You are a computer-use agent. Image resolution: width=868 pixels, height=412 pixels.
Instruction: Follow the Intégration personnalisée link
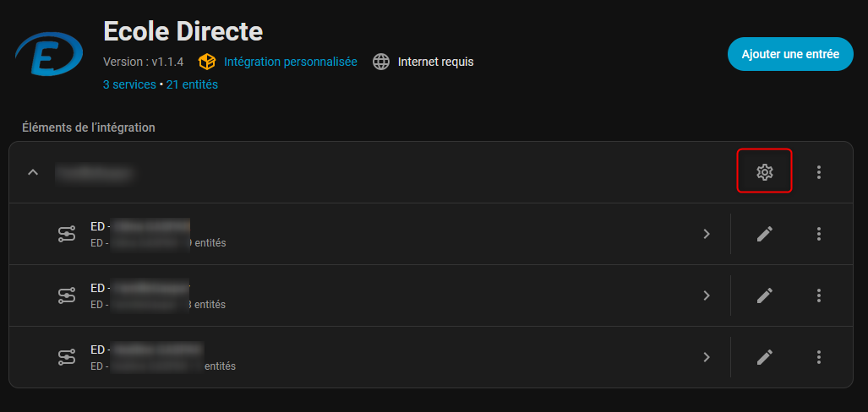290,62
